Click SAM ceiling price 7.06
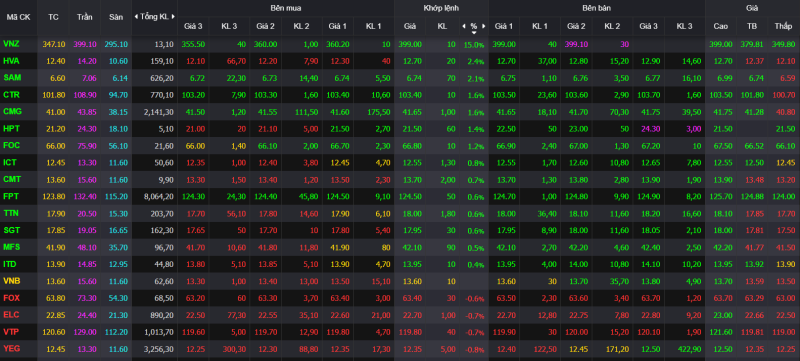The height and width of the screenshot is (361, 800). pos(88,78)
